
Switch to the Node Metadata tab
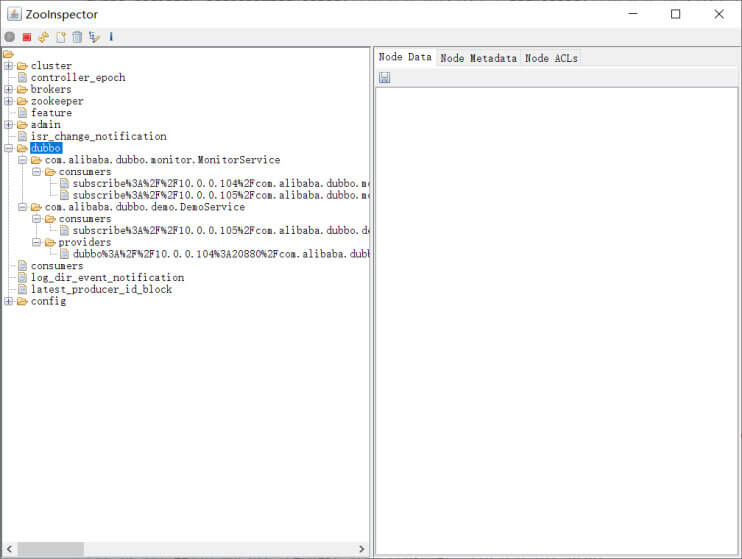tap(478, 58)
